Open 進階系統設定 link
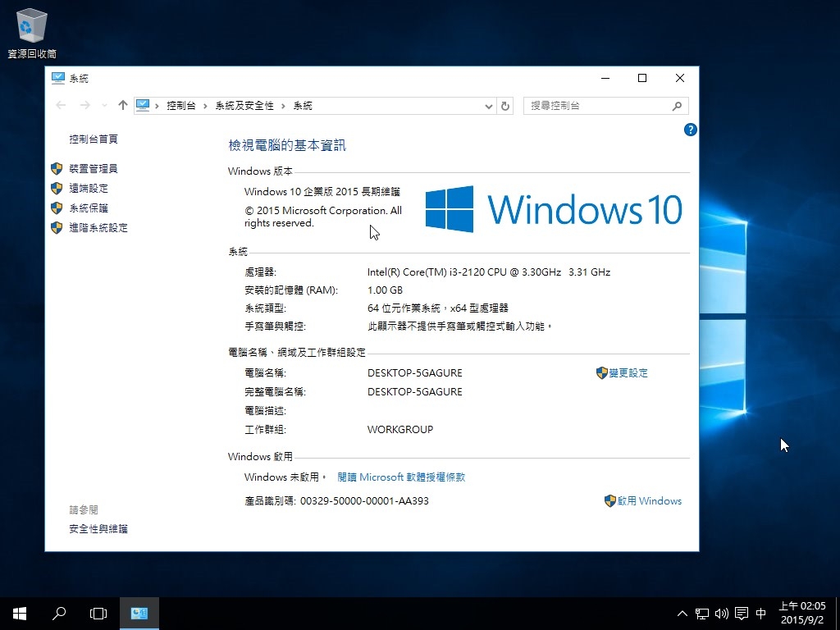This screenshot has width=840, height=630. 98,228
